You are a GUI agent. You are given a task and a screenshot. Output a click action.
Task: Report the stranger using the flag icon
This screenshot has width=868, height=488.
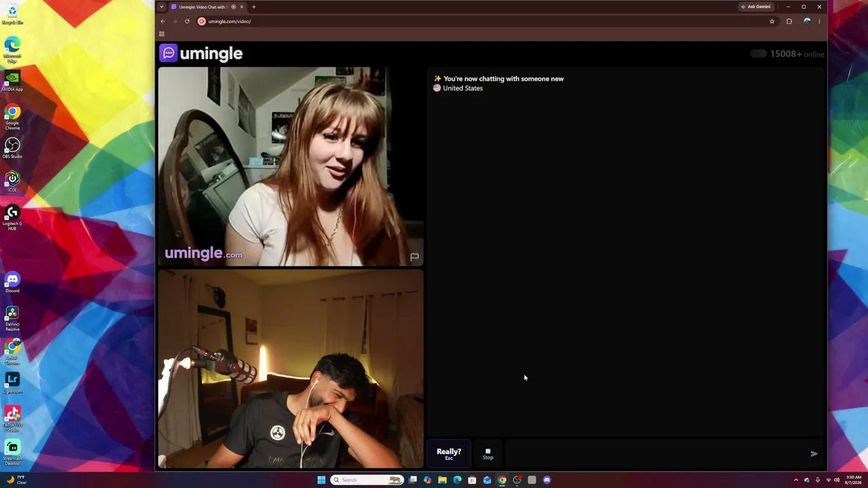pyautogui.click(x=414, y=257)
